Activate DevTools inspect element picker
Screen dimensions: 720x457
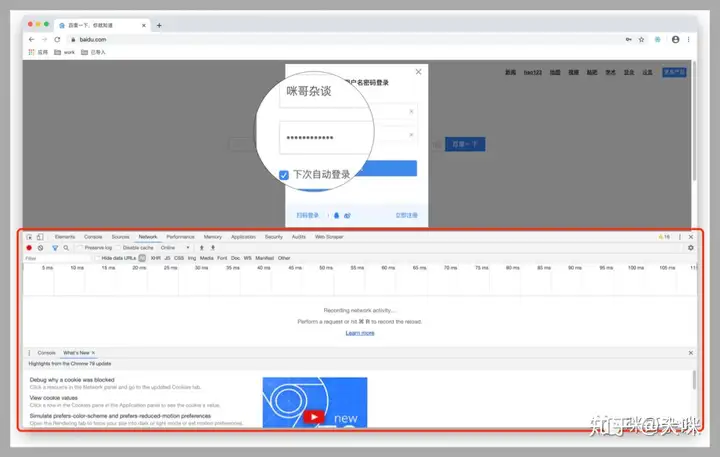click(29, 237)
